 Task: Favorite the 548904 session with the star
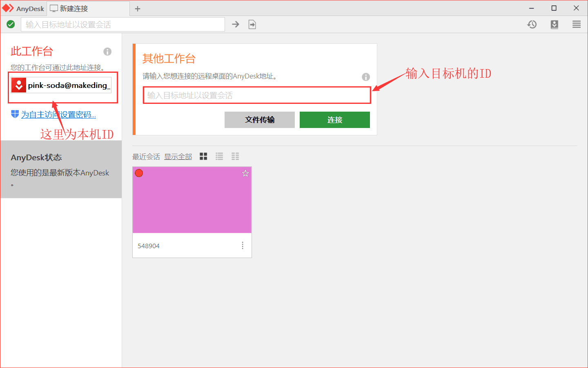245,173
